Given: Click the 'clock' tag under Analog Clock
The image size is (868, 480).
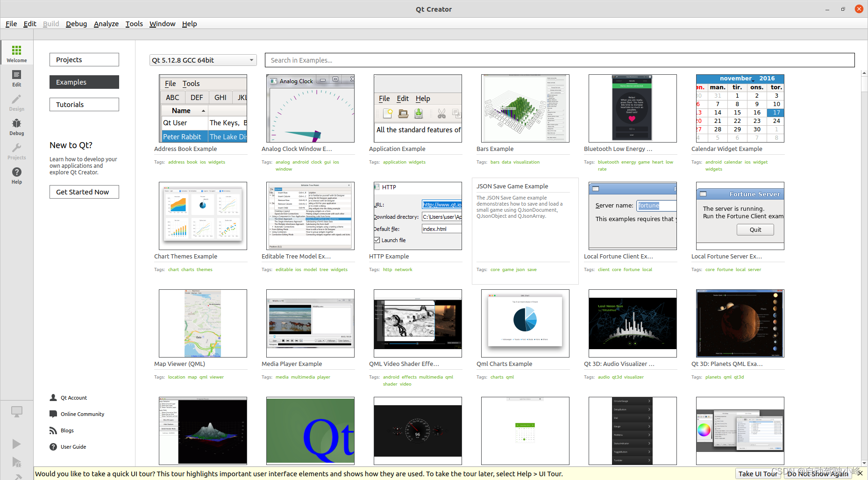Looking at the screenshot, I should 316,162.
